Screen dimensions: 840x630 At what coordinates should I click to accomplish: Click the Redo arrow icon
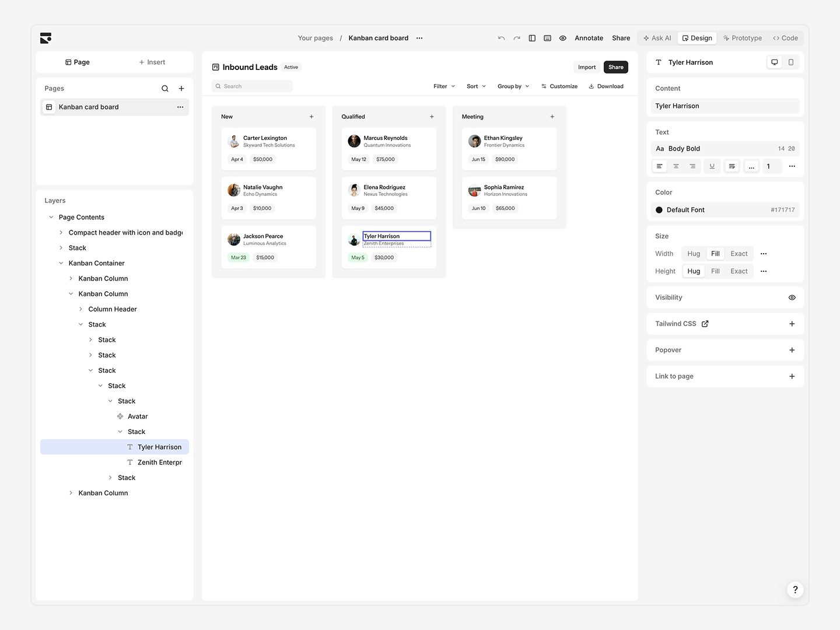(x=516, y=38)
